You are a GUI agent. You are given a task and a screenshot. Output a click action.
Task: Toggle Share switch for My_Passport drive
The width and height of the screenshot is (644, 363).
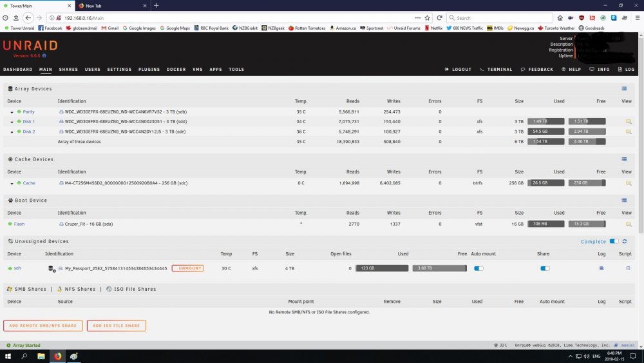tap(545, 268)
